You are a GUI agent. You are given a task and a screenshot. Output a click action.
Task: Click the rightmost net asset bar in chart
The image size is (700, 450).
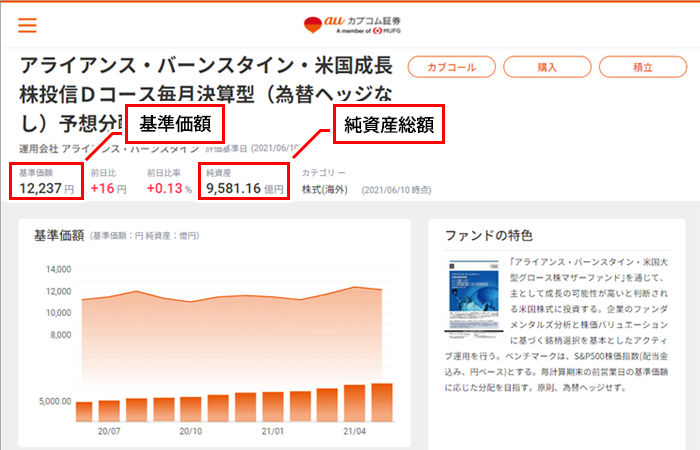click(x=382, y=402)
